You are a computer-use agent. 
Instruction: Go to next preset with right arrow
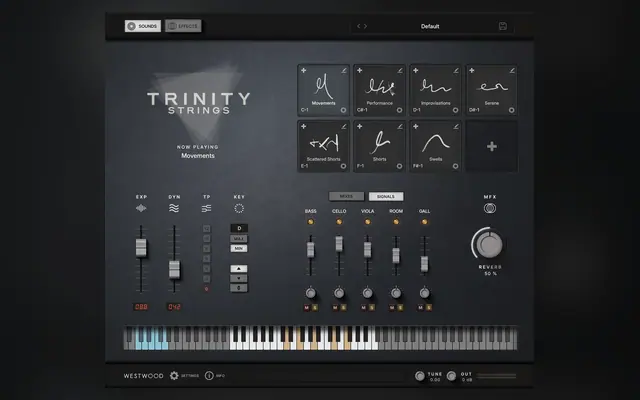click(x=365, y=26)
